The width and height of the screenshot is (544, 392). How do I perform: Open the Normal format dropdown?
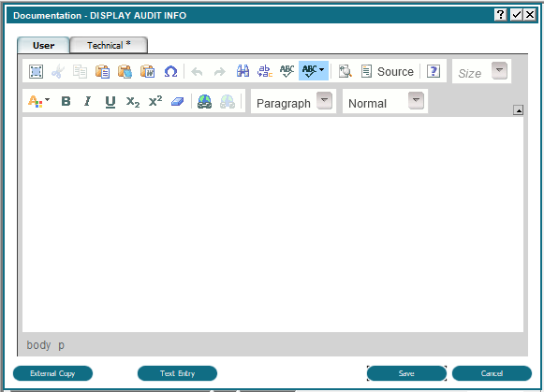pyautogui.click(x=416, y=100)
